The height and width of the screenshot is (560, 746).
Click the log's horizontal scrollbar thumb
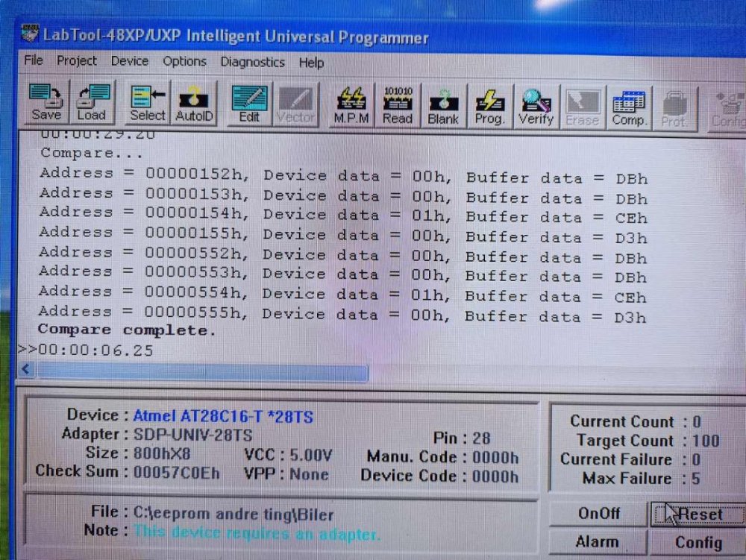(x=203, y=371)
